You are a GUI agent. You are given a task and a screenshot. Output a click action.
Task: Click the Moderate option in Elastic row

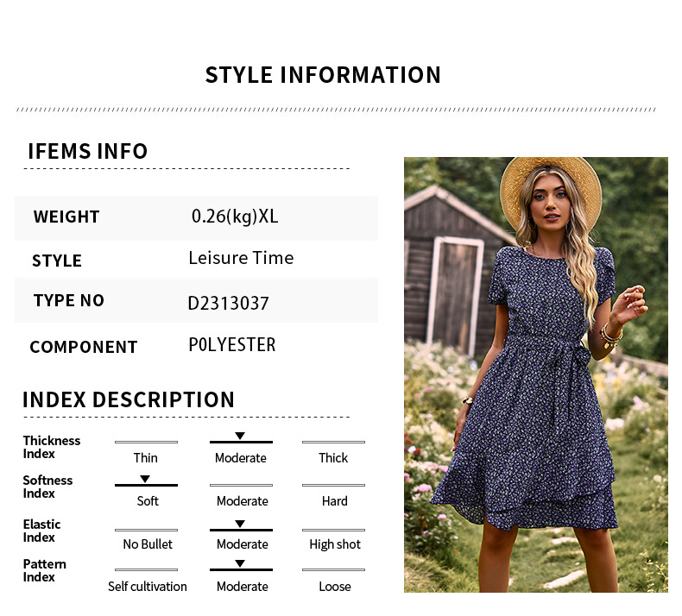pos(243,544)
